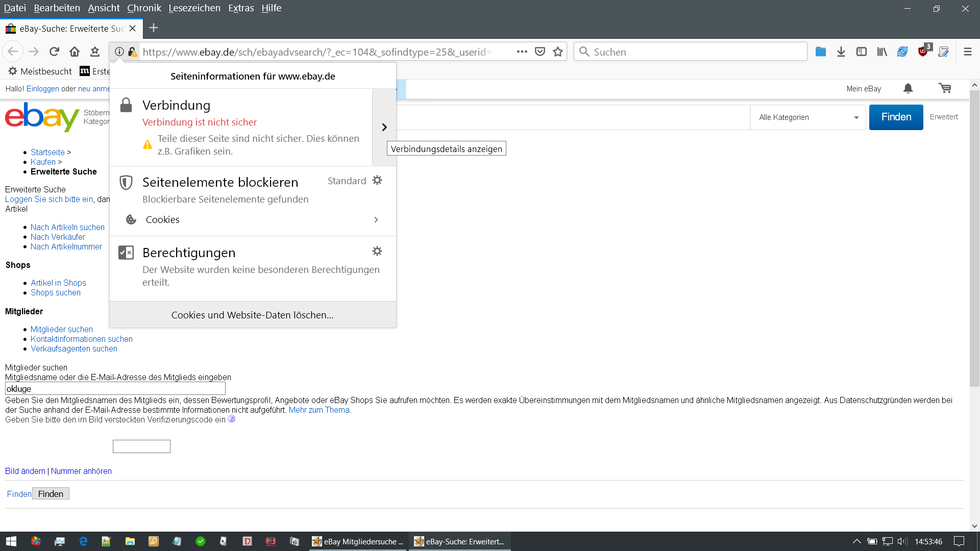Open the Extras menu
This screenshot has width=980, height=551.
coord(241,8)
